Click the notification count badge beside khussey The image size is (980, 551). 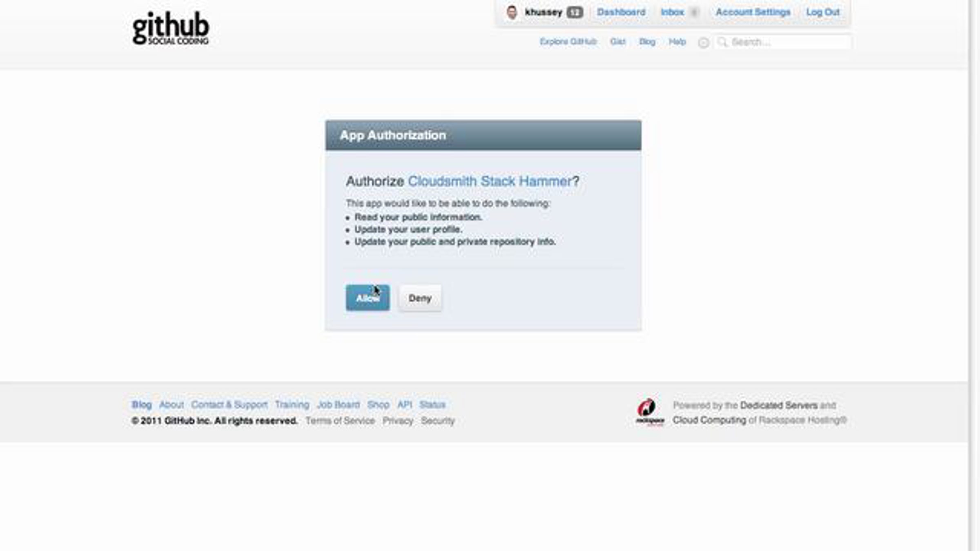575,12
